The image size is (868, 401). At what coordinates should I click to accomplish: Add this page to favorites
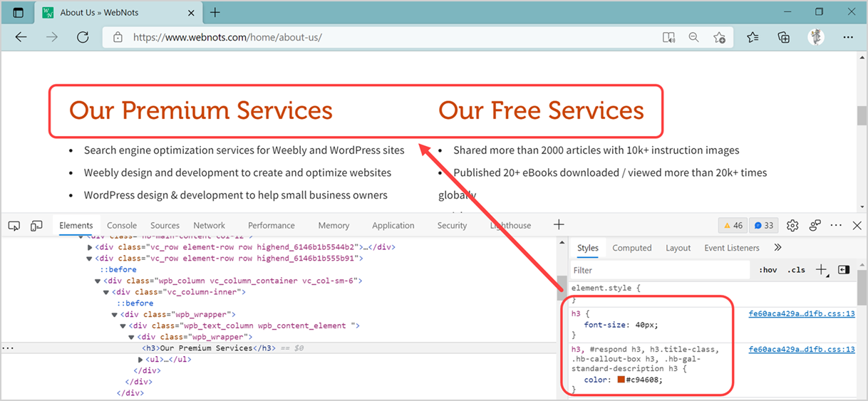pyautogui.click(x=719, y=38)
